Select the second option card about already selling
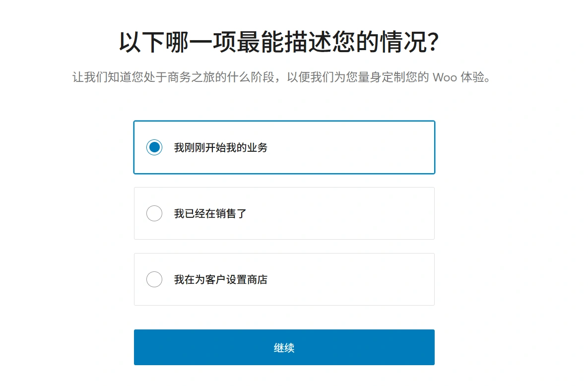 pyautogui.click(x=284, y=213)
